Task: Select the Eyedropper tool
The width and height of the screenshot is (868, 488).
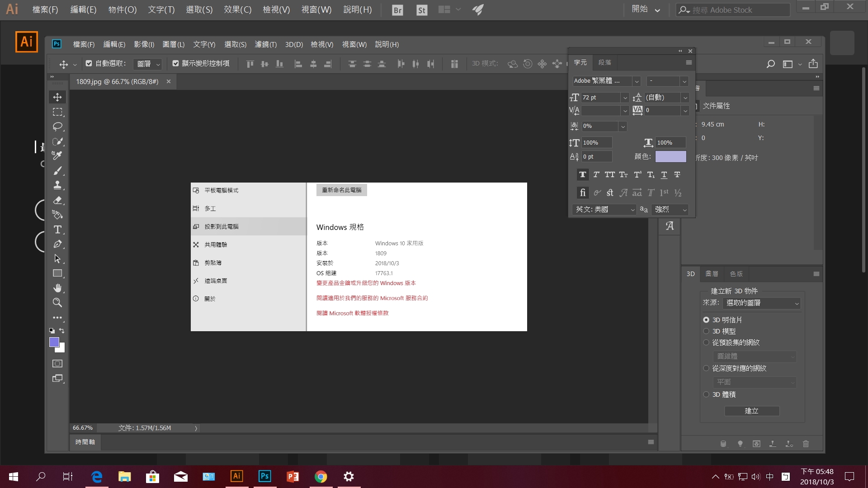Action: pos(57,155)
